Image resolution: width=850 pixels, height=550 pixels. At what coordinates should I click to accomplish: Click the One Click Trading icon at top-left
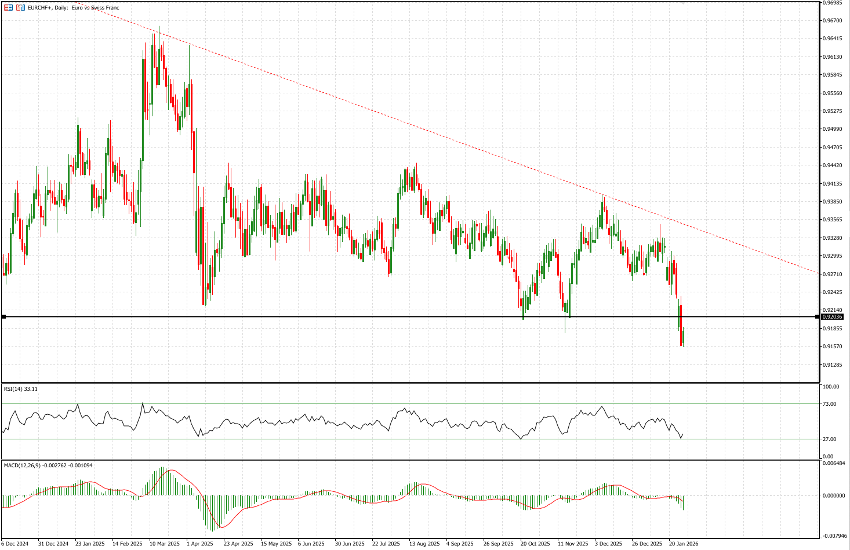click(8, 9)
